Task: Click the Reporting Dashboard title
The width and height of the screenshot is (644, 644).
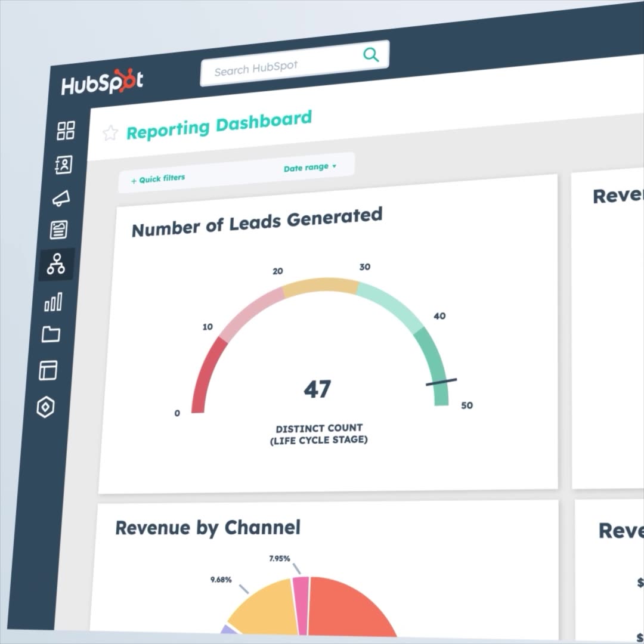Action: coord(219,125)
